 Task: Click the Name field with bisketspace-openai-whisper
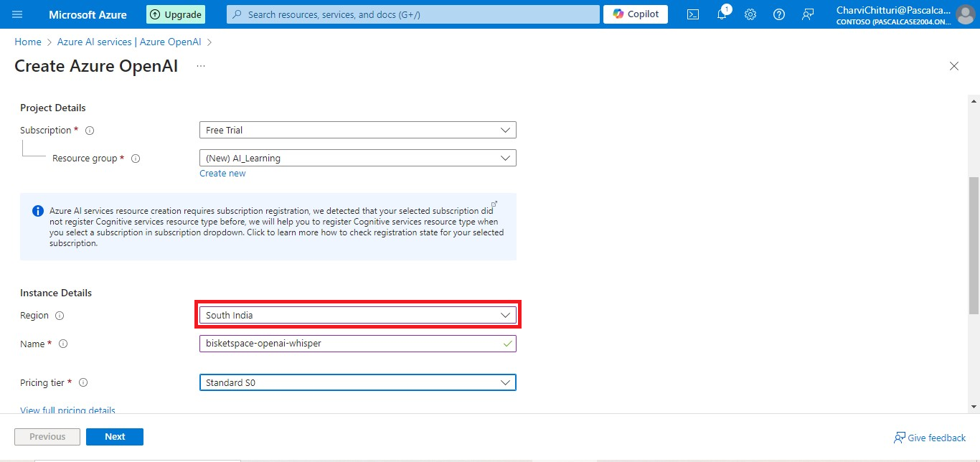click(352, 344)
